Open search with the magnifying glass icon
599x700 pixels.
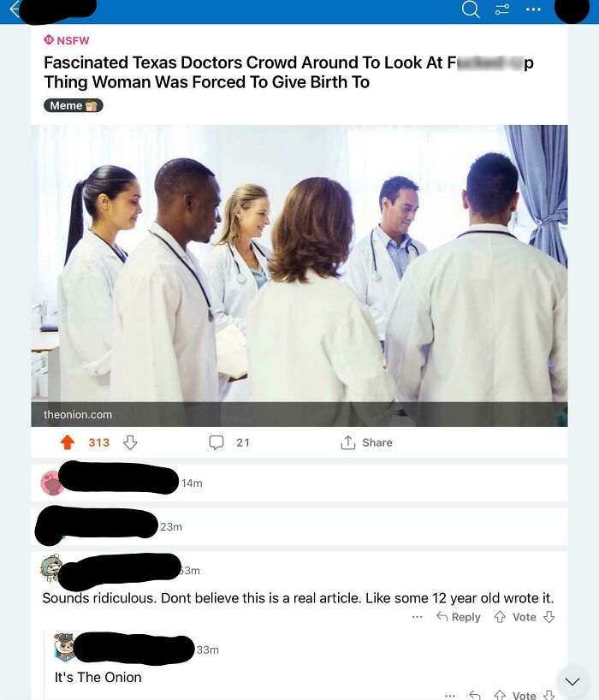471,9
